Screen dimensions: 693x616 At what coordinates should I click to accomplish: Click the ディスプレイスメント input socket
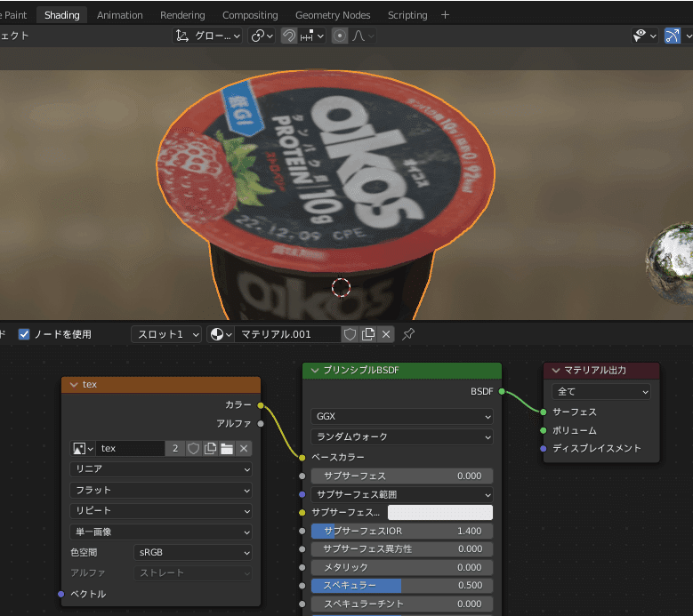[x=544, y=449]
